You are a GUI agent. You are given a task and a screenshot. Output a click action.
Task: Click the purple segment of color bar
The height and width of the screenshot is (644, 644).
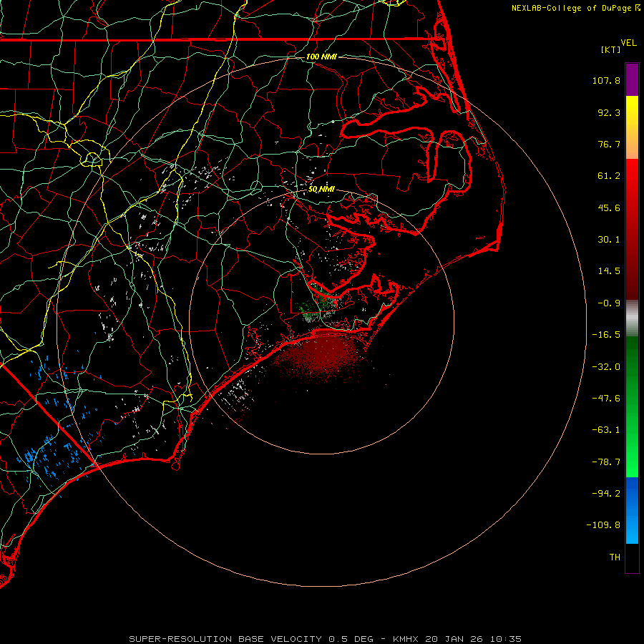coord(632,79)
